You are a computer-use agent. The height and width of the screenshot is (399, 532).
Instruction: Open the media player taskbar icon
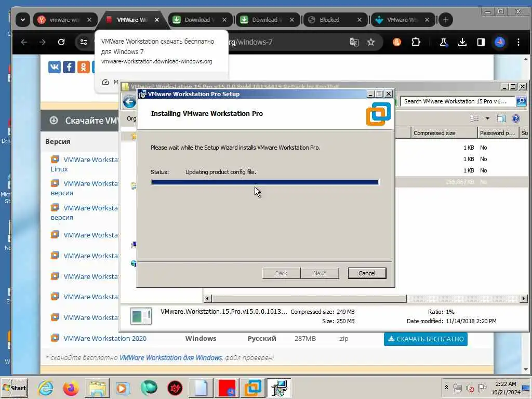(x=123, y=388)
